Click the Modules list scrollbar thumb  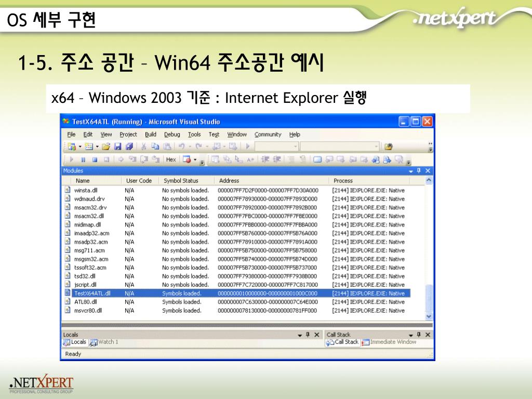(x=429, y=298)
